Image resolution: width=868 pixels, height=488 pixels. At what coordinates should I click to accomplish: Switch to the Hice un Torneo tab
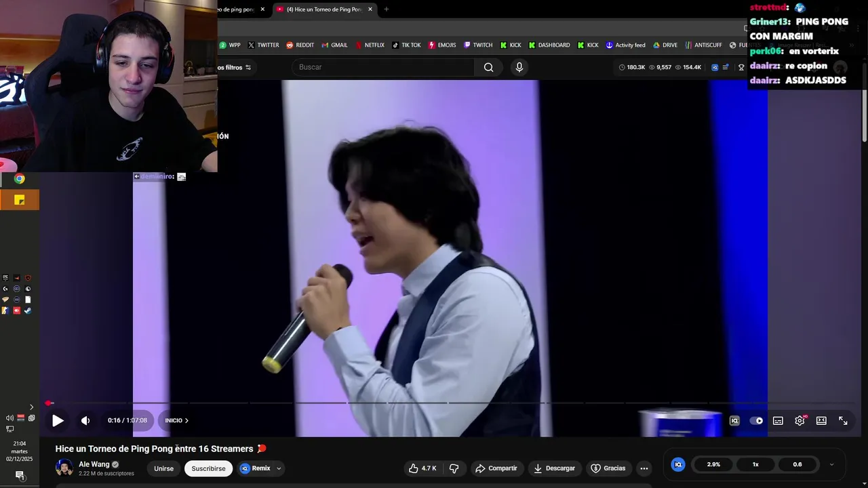coord(324,9)
